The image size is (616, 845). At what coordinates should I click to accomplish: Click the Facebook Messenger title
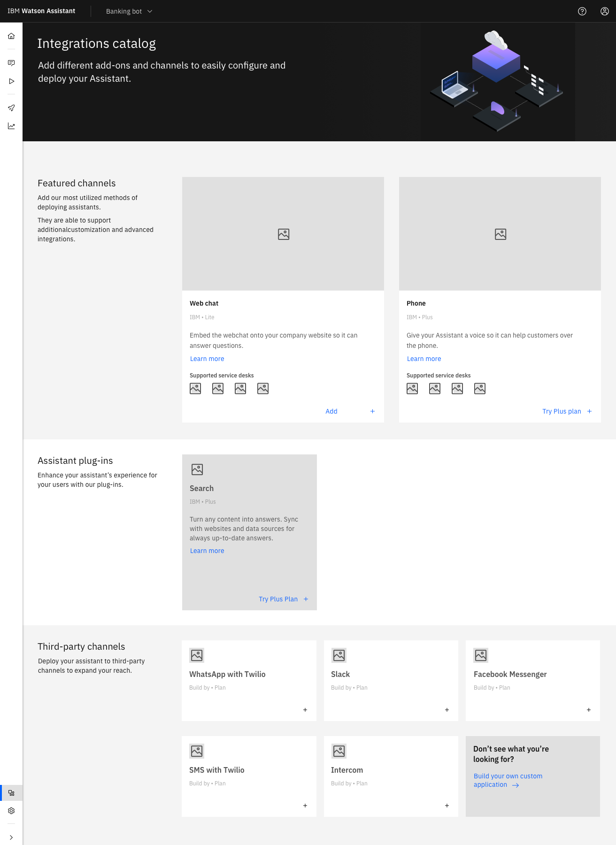point(510,674)
